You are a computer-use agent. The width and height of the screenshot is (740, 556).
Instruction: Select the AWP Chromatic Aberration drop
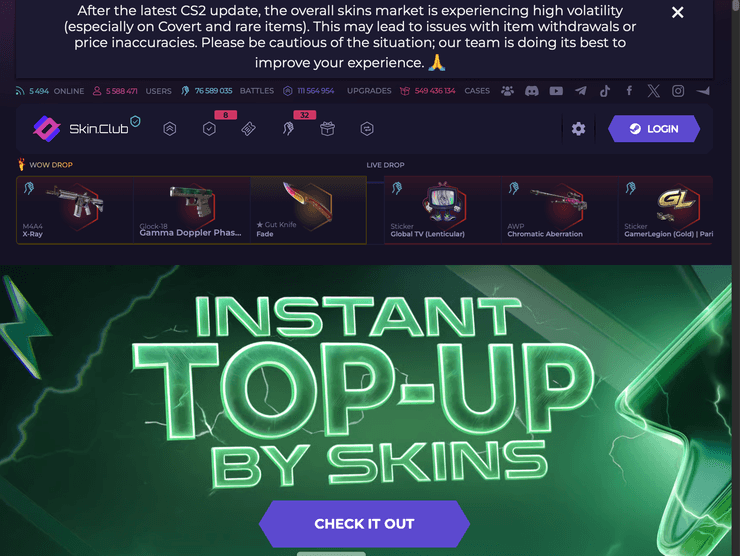point(559,210)
